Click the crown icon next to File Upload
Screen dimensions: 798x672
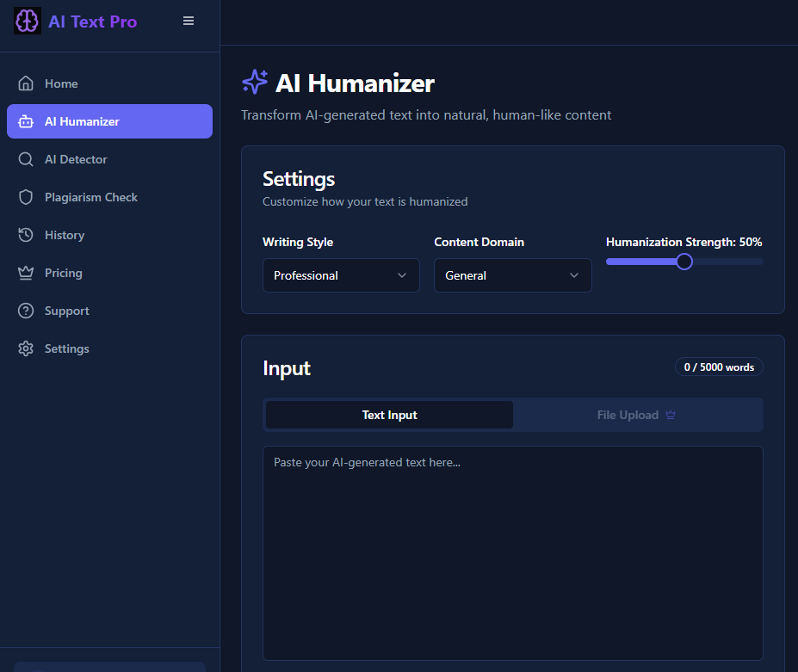669,414
